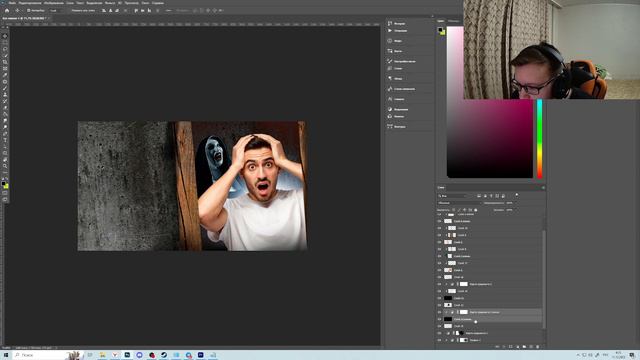
Task: Select the Rectangular Marquee tool
Action: [x=5, y=42]
